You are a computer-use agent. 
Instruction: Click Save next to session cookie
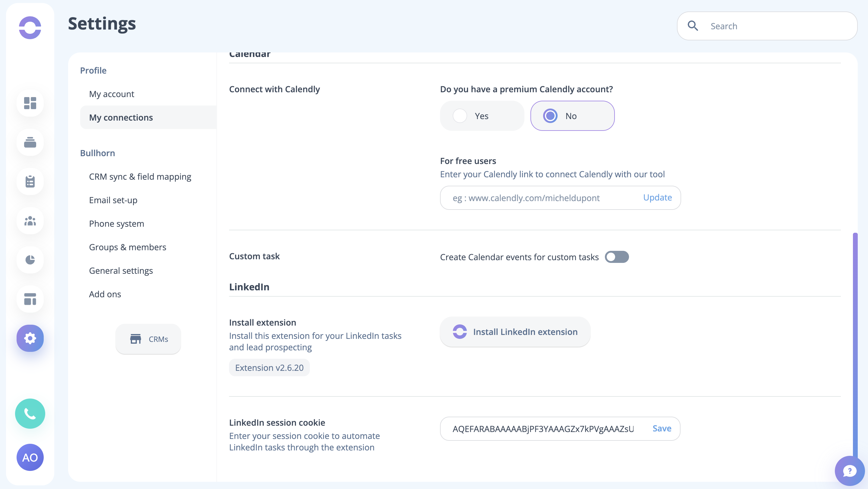click(662, 428)
